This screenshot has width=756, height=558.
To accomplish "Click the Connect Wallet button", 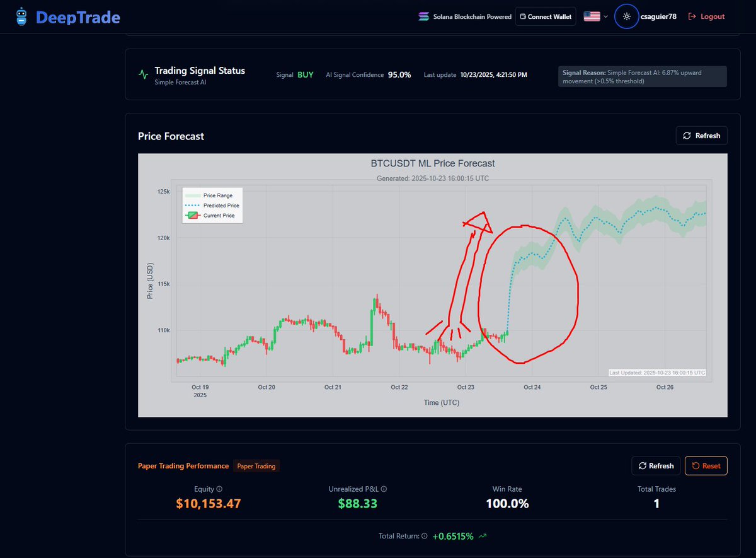I will click(x=546, y=16).
